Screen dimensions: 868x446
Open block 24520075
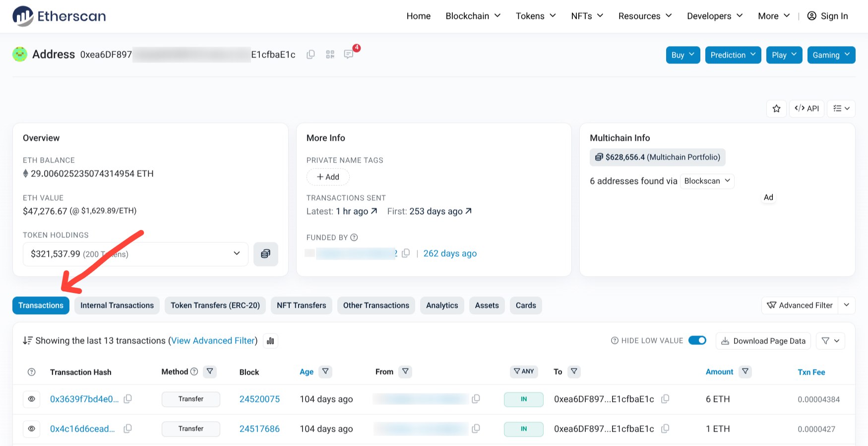pyautogui.click(x=259, y=399)
